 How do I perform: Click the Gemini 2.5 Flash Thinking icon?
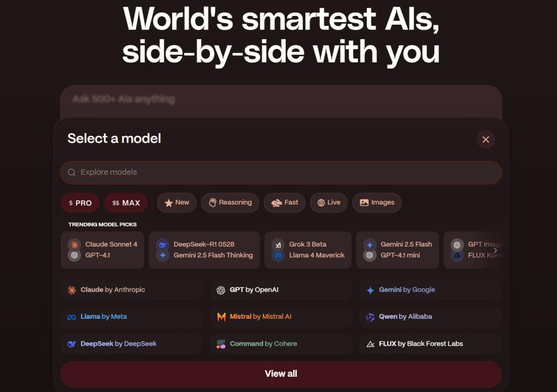162,255
